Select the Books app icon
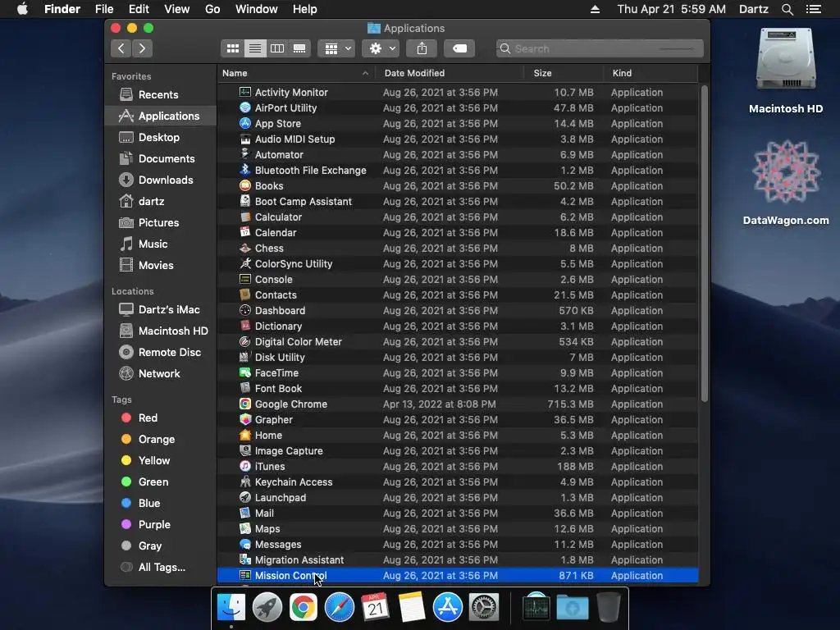Viewport: 840px width, 630px height. (x=244, y=186)
